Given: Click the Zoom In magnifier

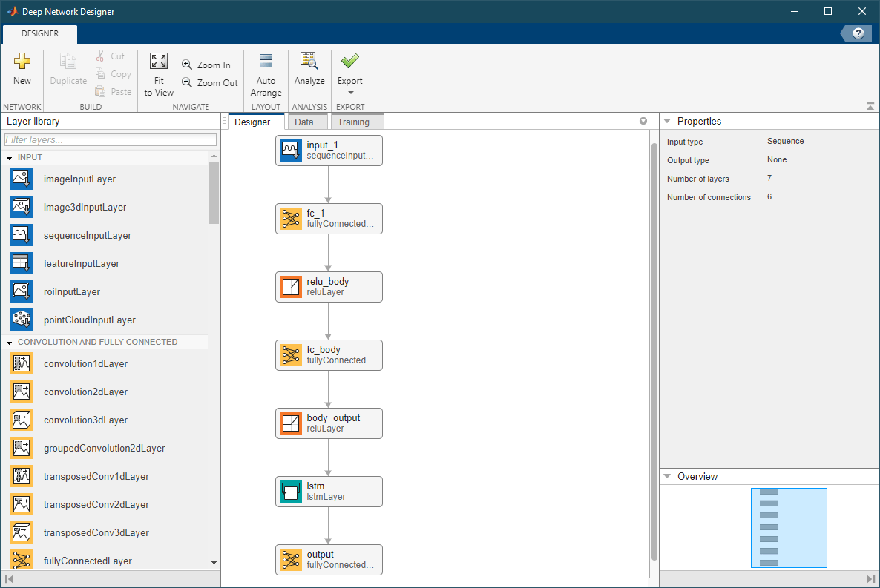Looking at the screenshot, I should click(187, 65).
